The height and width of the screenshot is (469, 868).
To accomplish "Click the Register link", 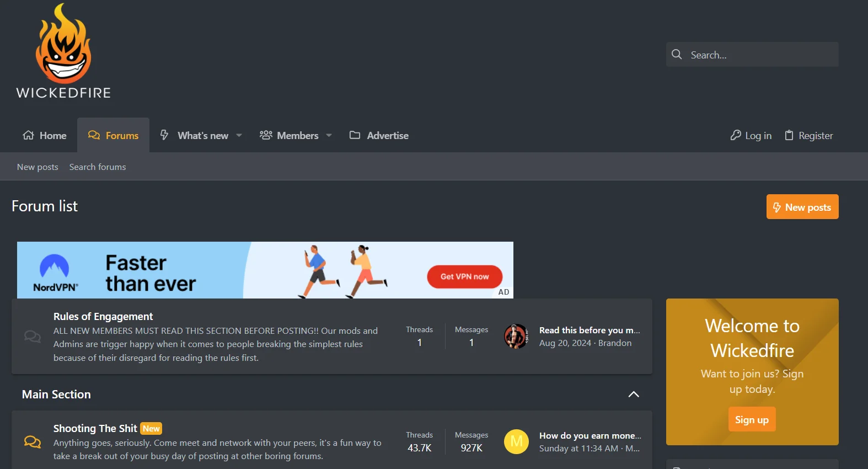I will [x=808, y=135].
